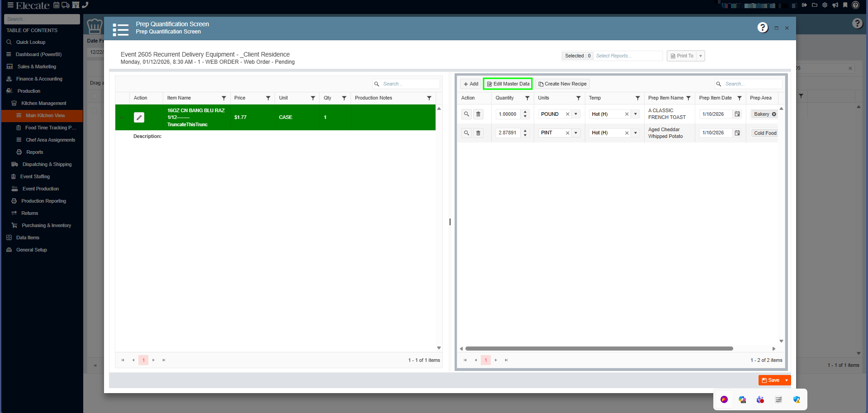Click the horizontal scrollbar in prep items grid
The height and width of the screenshot is (413, 868).
coord(599,349)
